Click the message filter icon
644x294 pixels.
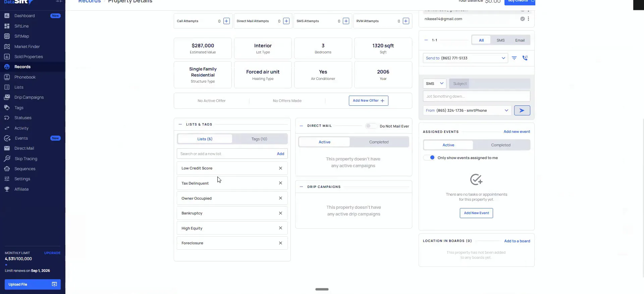514,58
